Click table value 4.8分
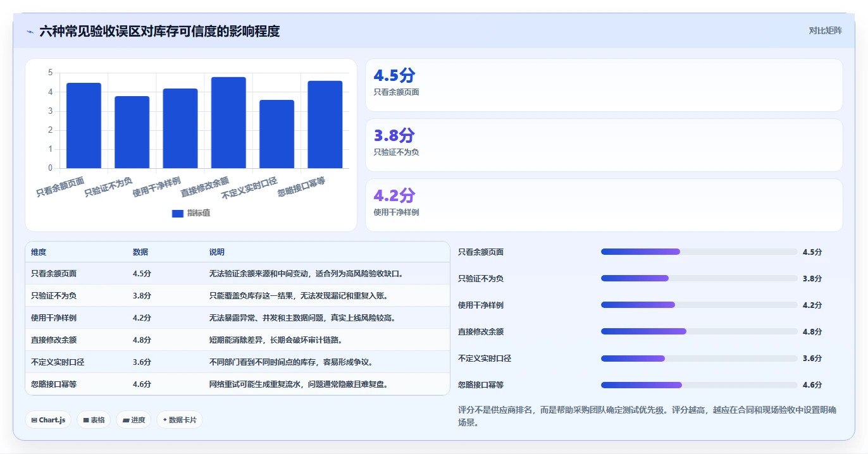This screenshot has height=454, width=868. click(142, 340)
